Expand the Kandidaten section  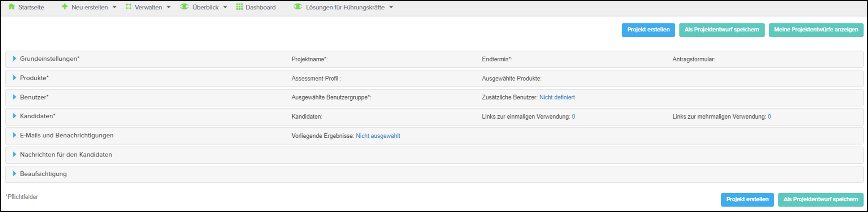[14, 116]
